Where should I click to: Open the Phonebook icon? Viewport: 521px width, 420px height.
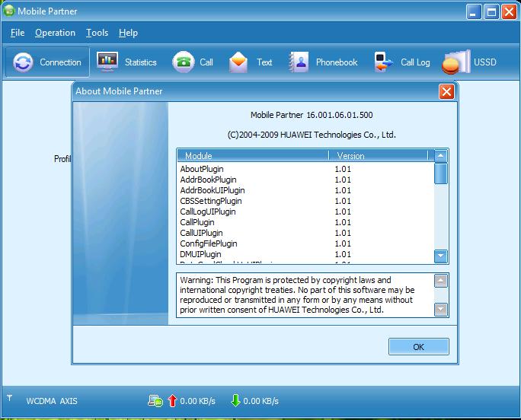pos(299,62)
